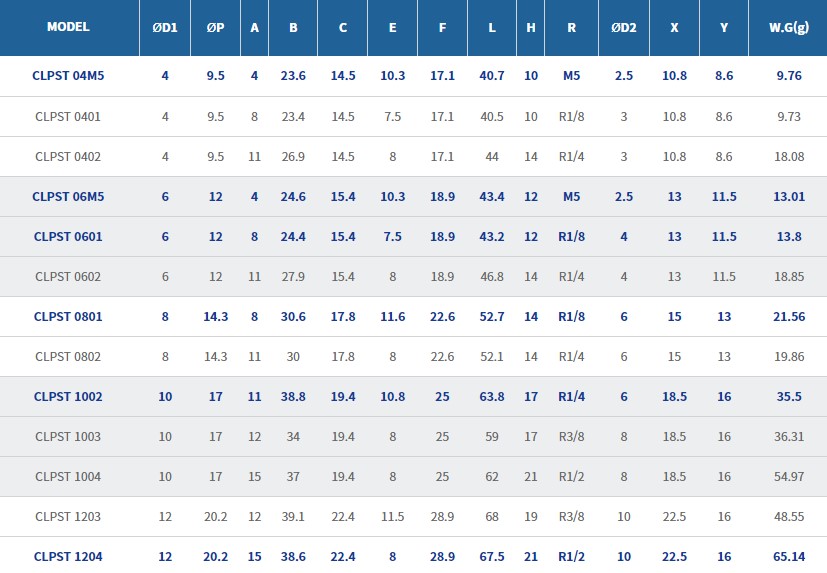Viewport: 827px width, 573px height.
Task: Select the CLPST 0802 model
Action: click(x=68, y=356)
